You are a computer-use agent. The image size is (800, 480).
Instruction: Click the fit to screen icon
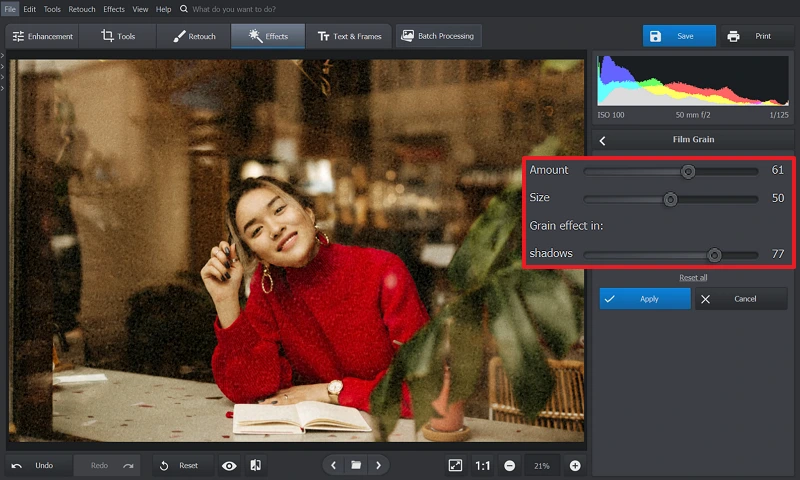pyautogui.click(x=455, y=465)
